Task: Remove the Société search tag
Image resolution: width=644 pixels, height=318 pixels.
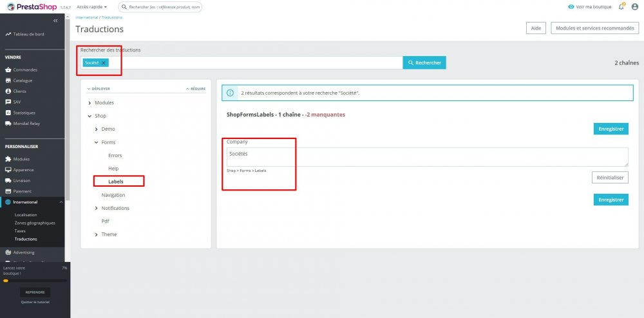Action: click(104, 63)
